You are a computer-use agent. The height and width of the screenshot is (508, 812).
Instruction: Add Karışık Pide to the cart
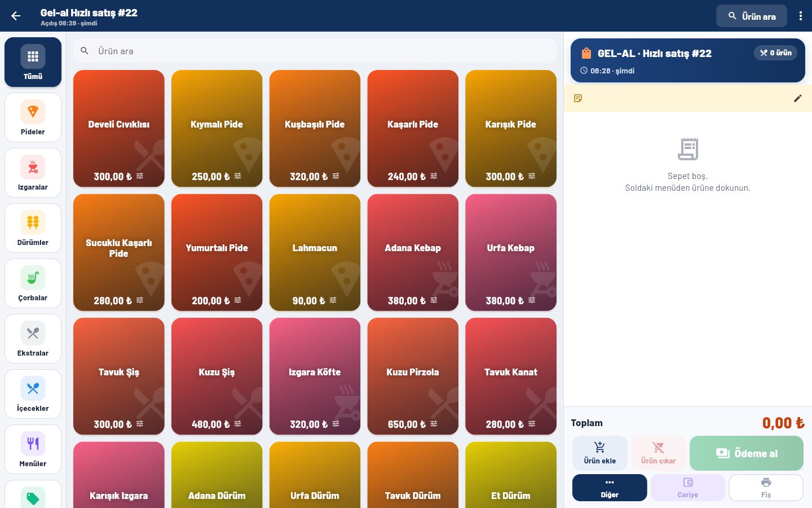(x=511, y=128)
